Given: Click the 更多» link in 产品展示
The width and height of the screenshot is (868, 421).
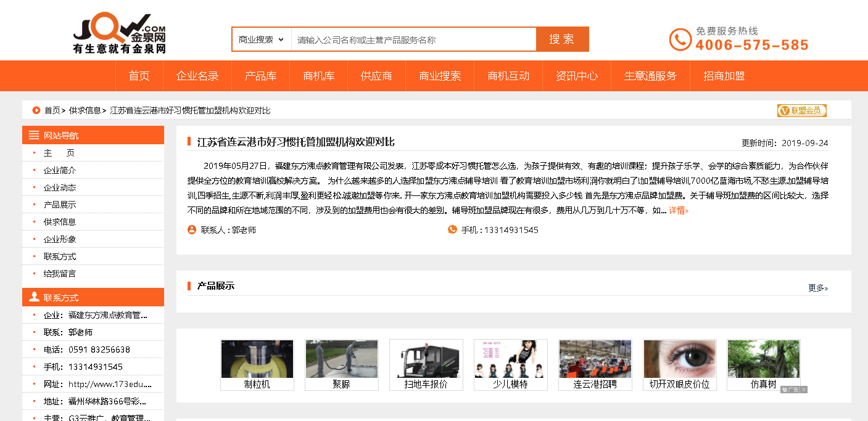Looking at the screenshot, I should point(818,288).
